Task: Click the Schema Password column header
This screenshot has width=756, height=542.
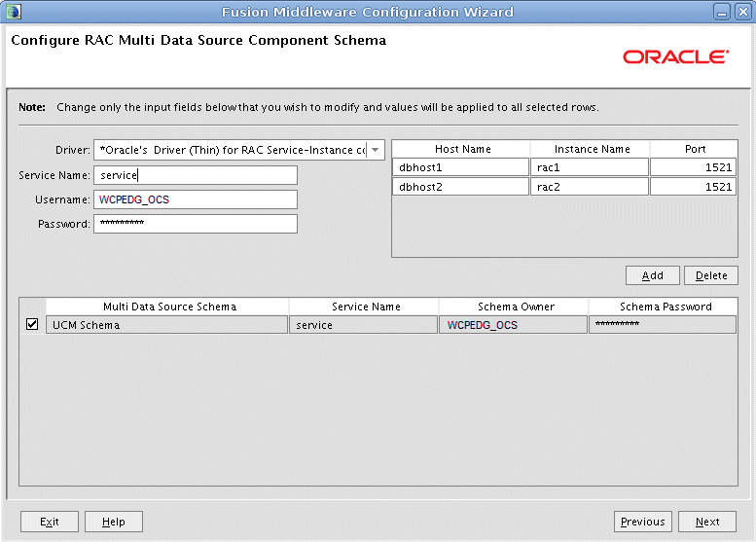Action: click(664, 307)
